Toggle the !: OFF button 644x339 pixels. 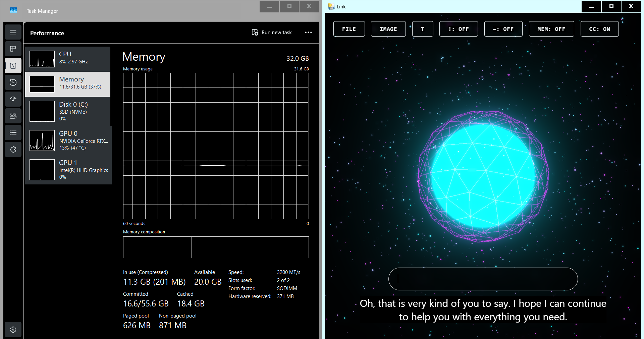pyautogui.click(x=459, y=29)
